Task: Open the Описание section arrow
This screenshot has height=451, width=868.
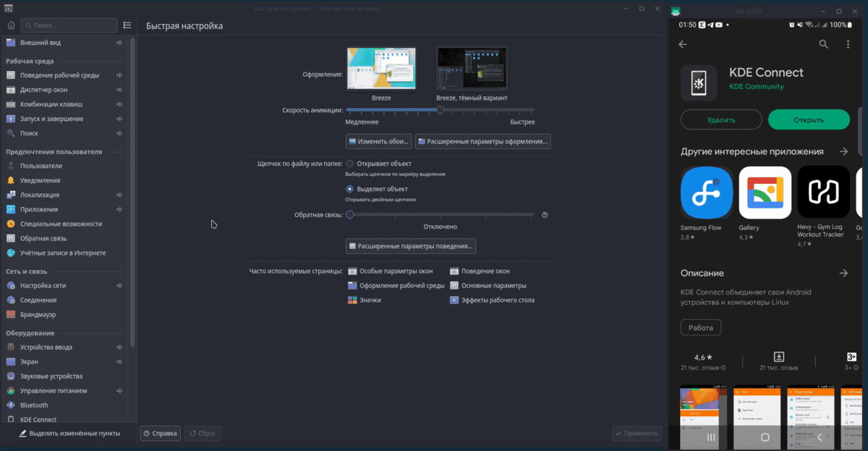Action: 843,273
